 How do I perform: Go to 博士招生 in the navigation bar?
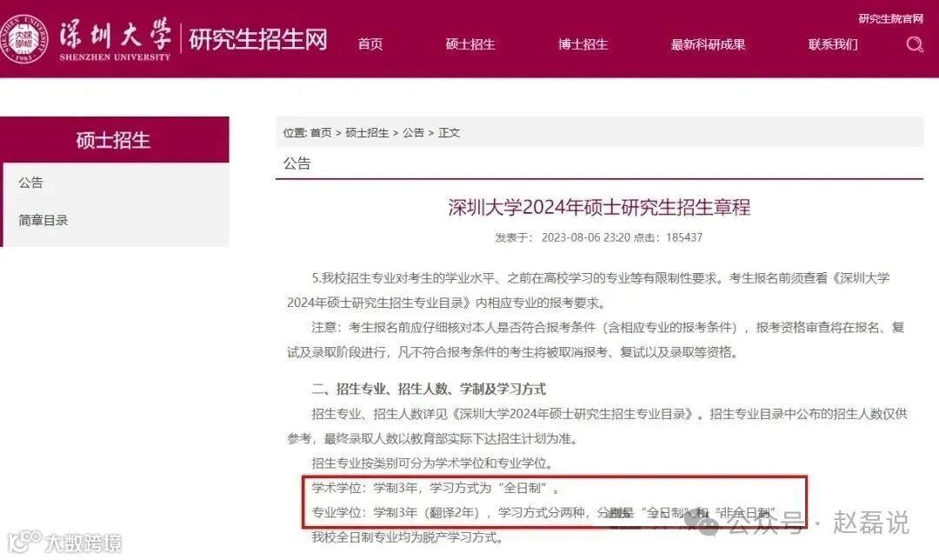(583, 44)
